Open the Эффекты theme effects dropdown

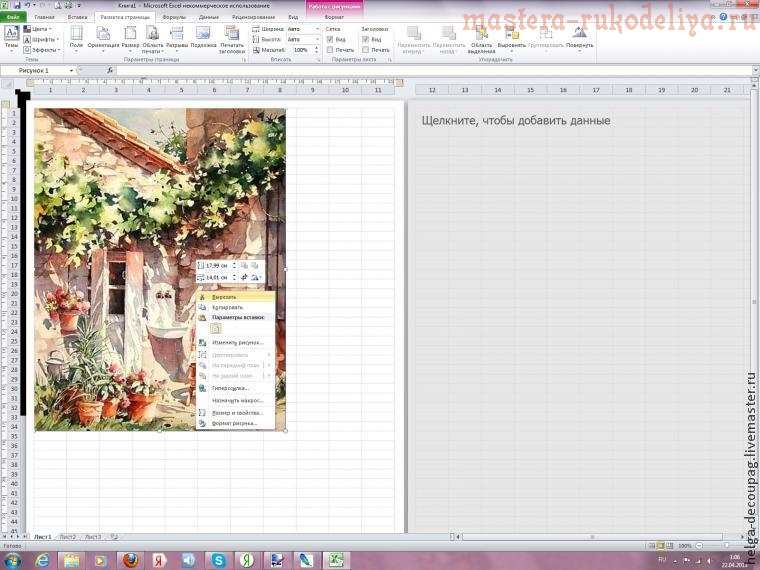click(x=42, y=50)
